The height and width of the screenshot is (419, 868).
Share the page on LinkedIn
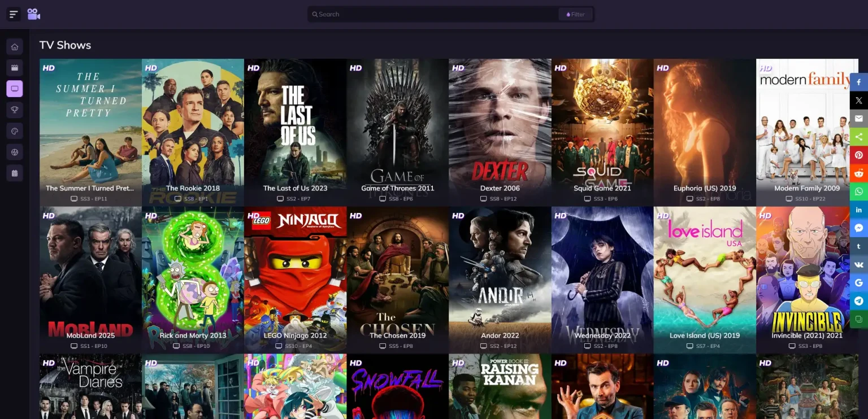coord(859,210)
